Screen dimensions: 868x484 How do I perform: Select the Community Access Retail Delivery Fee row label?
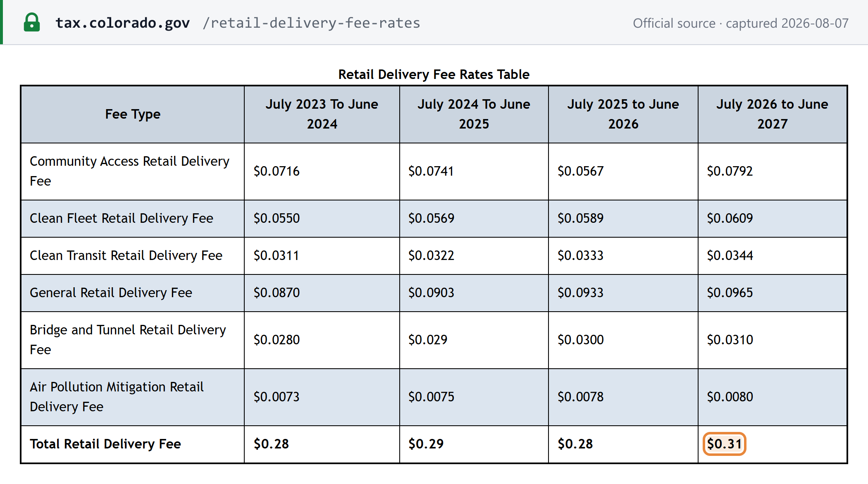(x=130, y=171)
